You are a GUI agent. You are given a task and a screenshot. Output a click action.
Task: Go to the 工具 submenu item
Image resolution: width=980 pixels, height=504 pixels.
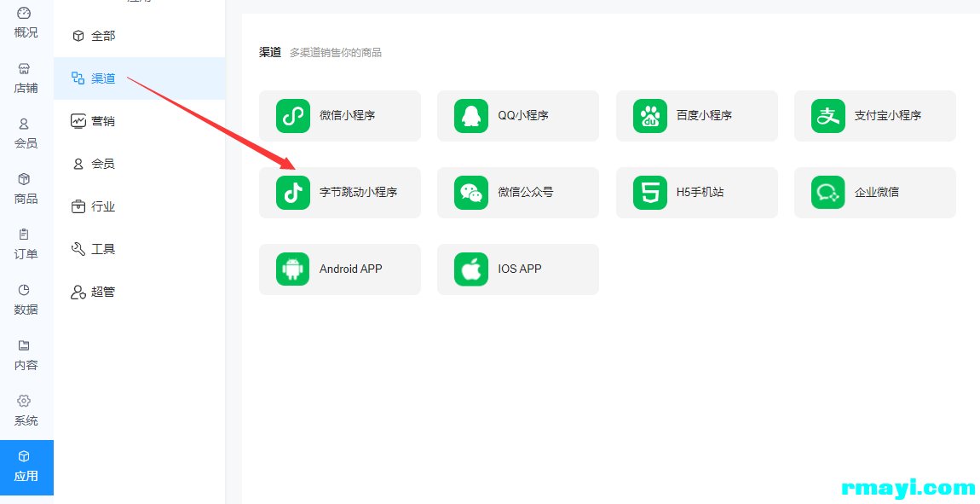point(140,249)
